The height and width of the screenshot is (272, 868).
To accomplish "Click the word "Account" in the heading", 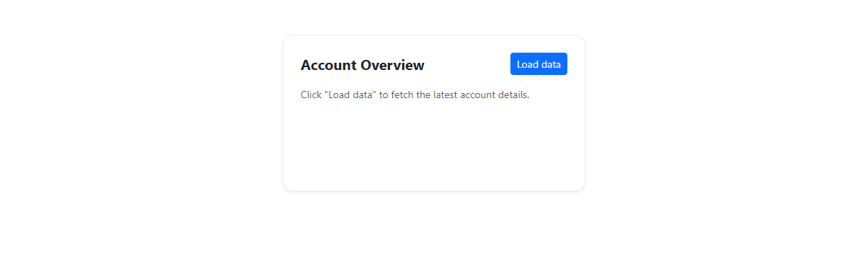I will (x=329, y=65).
